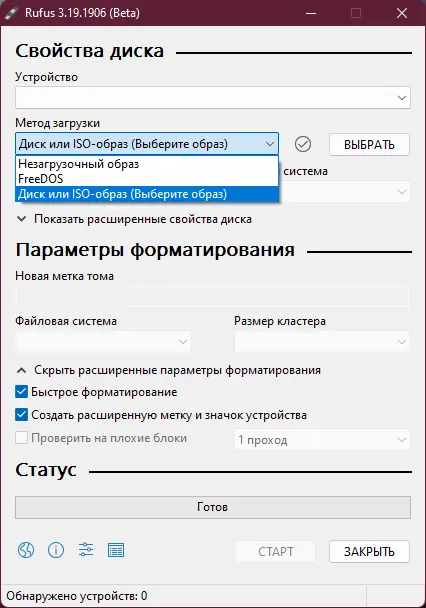Uncheck Создать расширенную метку и значок устройства
The width and height of the screenshot is (426, 608).
(x=21, y=415)
